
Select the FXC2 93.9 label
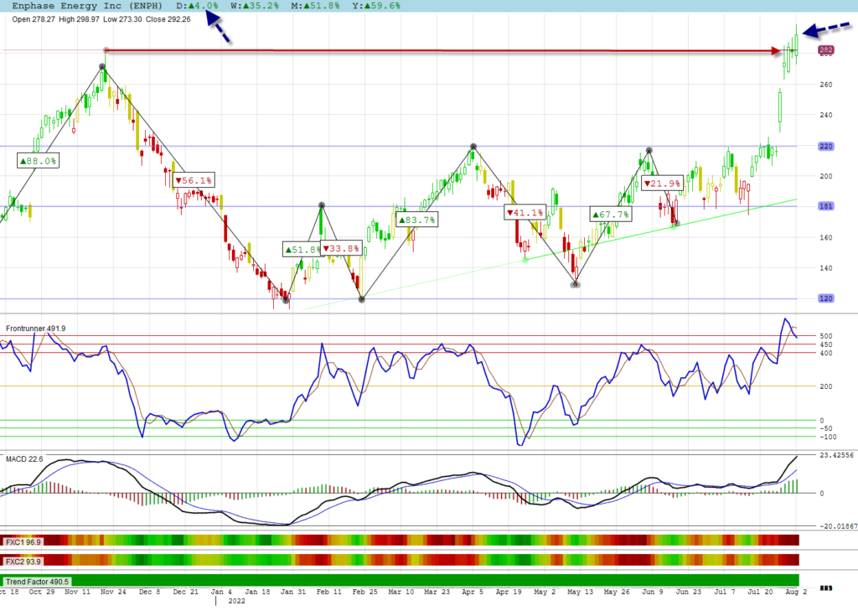pos(23,562)
